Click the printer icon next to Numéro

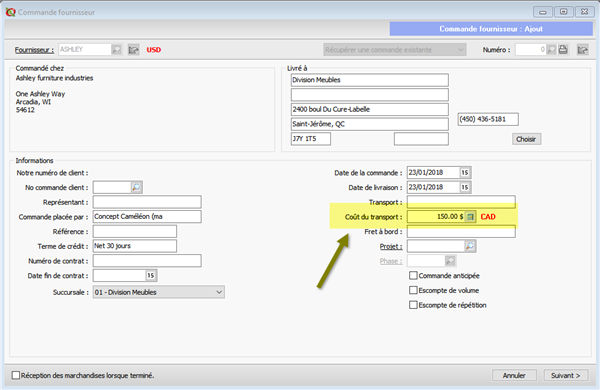(x=563, y=49)
